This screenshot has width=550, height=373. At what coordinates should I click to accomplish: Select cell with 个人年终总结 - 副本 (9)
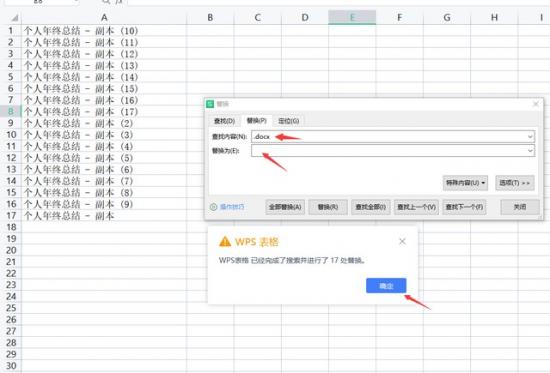coord(104,204)
